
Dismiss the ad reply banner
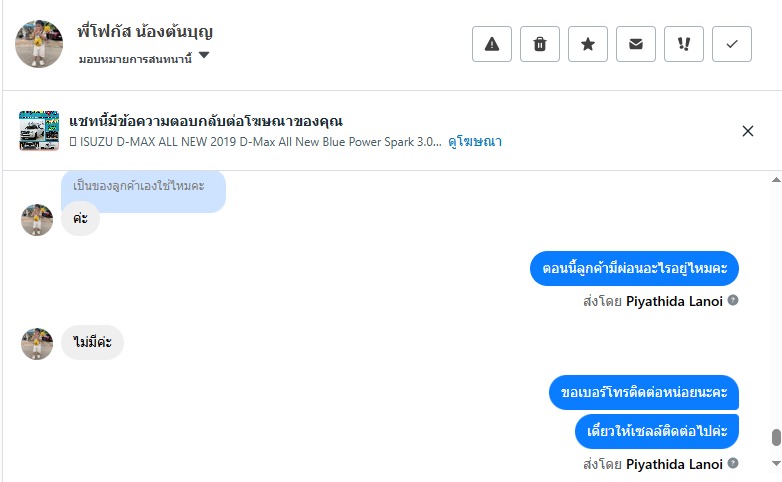[x=748, y=131]
